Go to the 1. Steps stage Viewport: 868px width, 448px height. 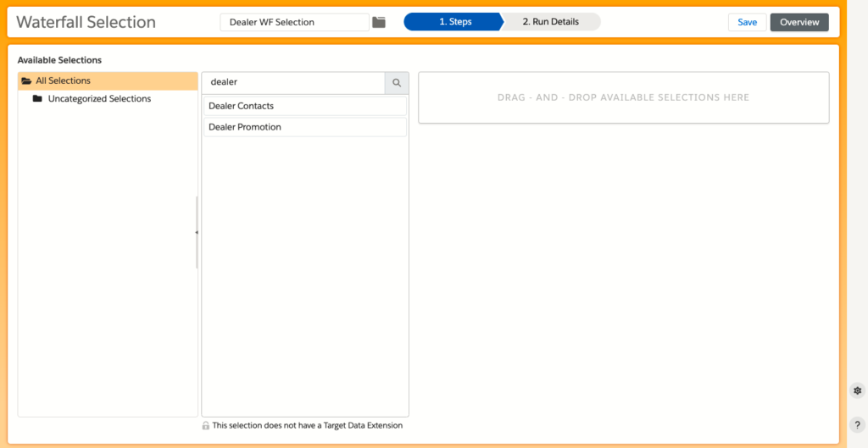(x=454, y=22)
